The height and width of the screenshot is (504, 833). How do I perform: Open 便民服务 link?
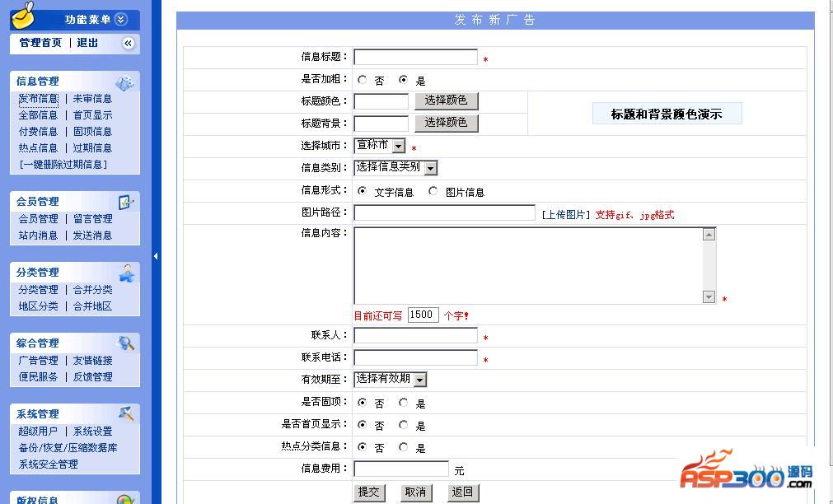[38, 377]
